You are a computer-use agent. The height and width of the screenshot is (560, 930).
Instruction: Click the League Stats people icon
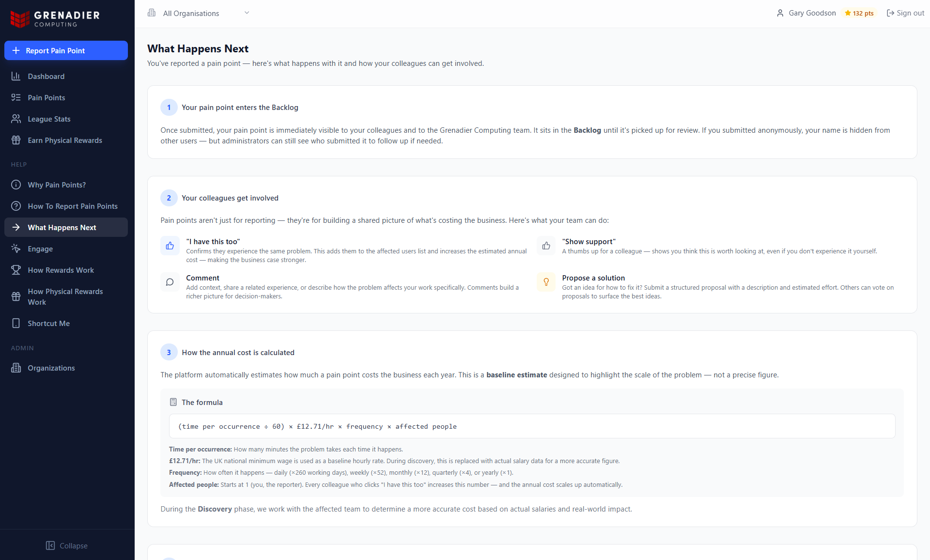(16, 119)
